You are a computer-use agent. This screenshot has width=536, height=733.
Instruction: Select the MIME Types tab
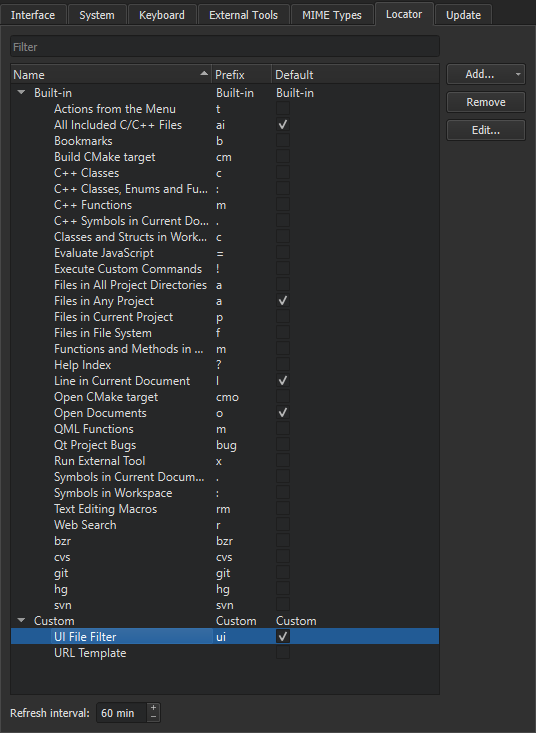click(x=332, y=15)
